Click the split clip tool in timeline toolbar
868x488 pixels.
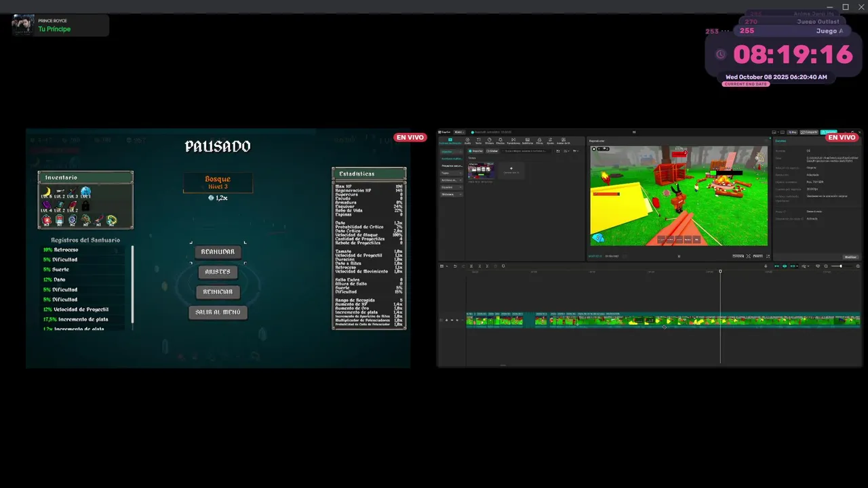pyautogui.click(x=471, y=266)
